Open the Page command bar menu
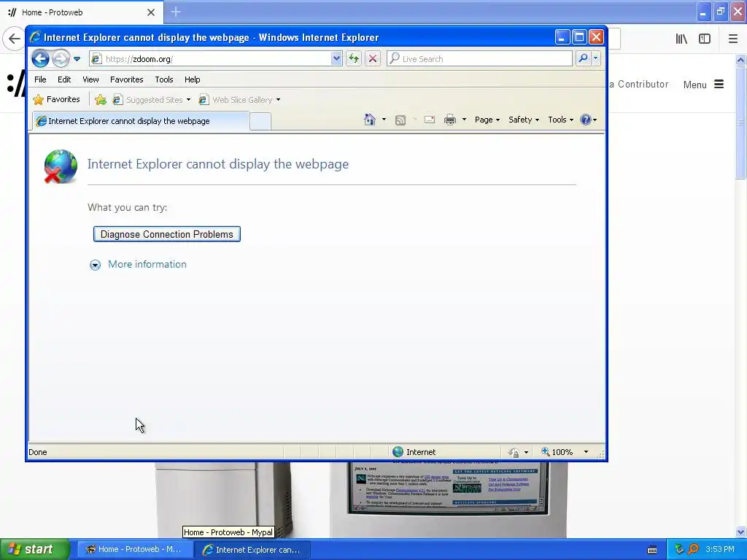747x560 pixels. click(x=487, y=120)
